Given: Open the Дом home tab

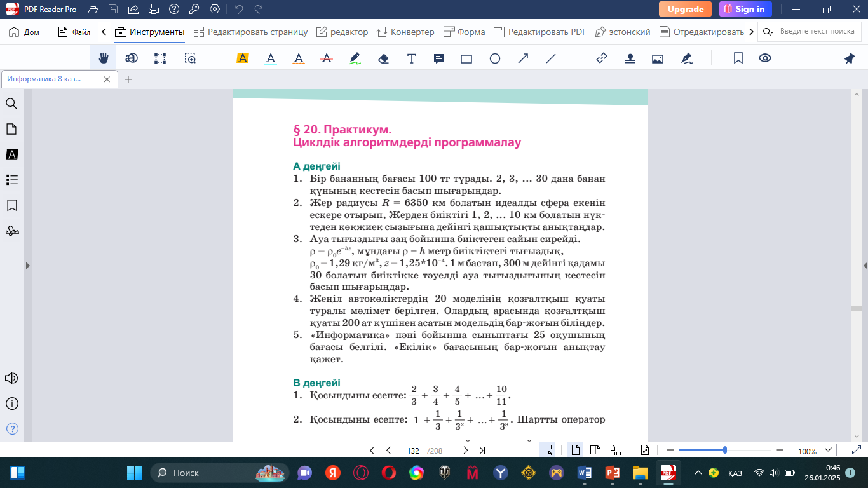Looking at the screenshot, I should click(x=25, y=32).
